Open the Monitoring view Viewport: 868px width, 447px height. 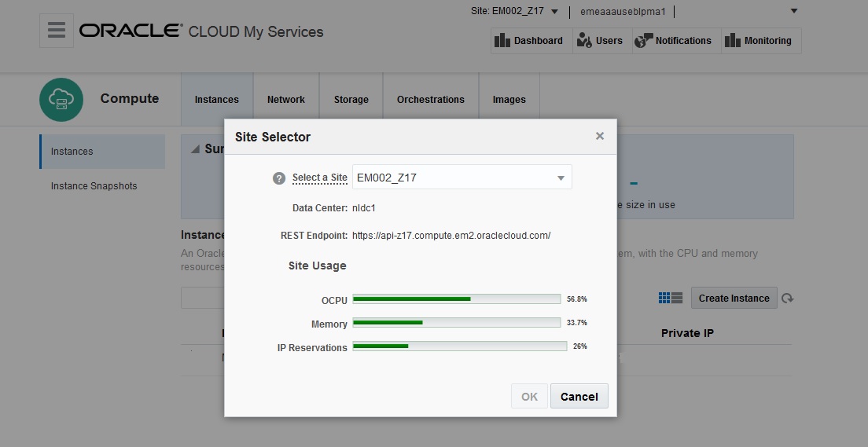758,41
